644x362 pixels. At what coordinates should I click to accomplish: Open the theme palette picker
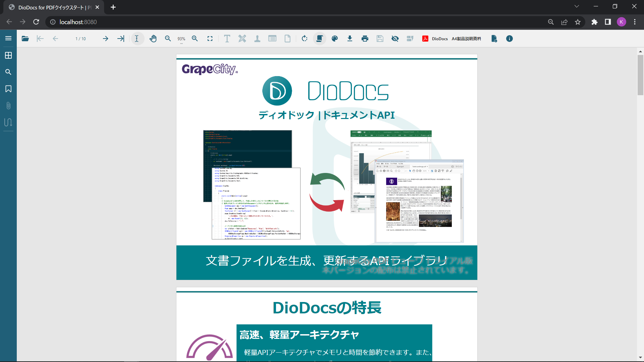pyautogui.click(x=335, y=39)
